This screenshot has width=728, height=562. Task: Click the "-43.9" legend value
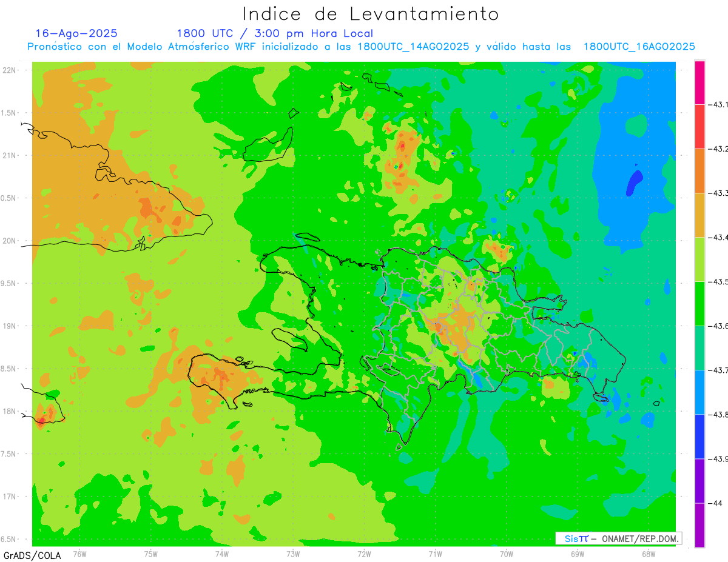point(718,459)
